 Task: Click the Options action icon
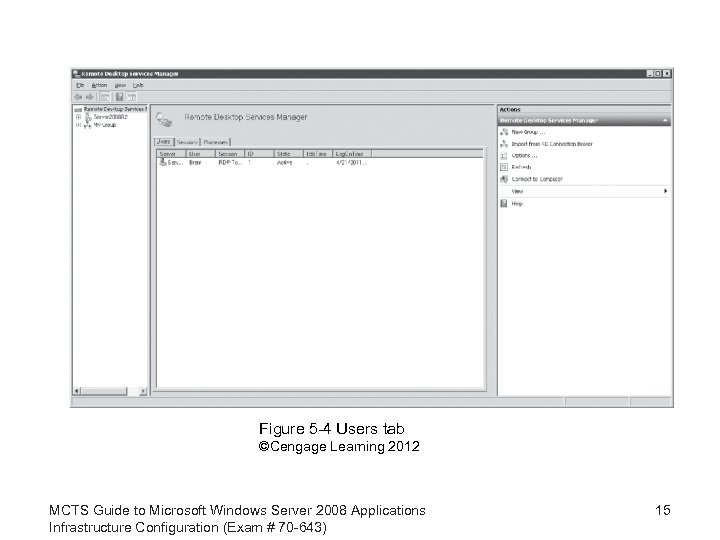[504, 156]
